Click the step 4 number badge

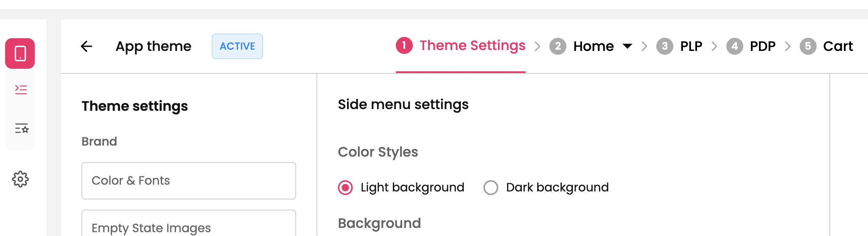734,46
